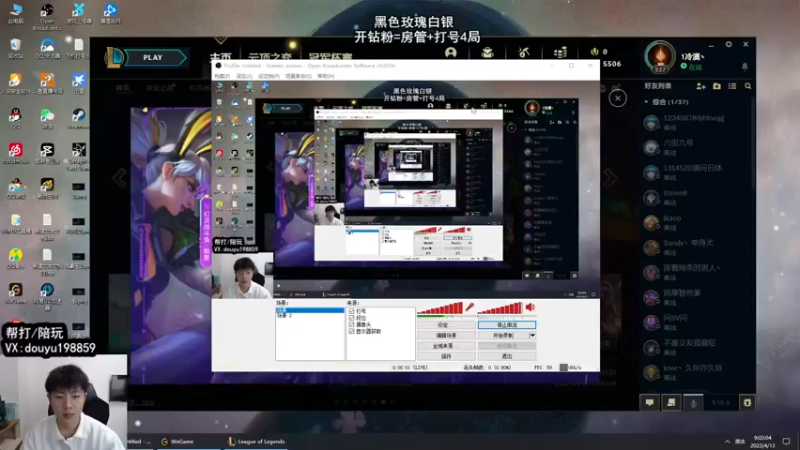Click the 全域来源... button in OBS

coord(446,346)
